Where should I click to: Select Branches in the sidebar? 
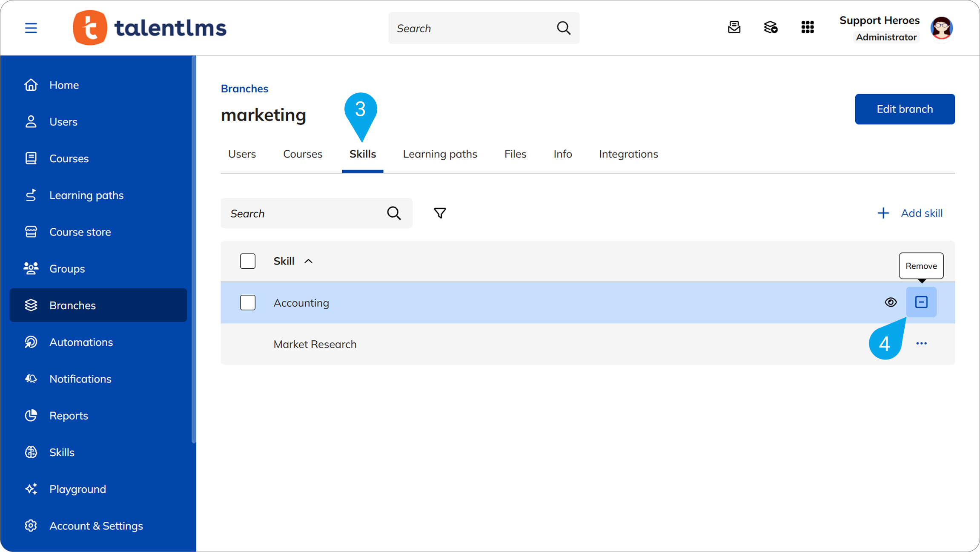[x=98, y=305]
